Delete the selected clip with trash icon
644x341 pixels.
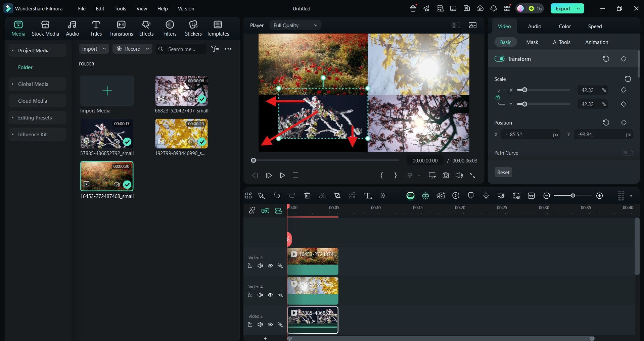click(307, 196)
